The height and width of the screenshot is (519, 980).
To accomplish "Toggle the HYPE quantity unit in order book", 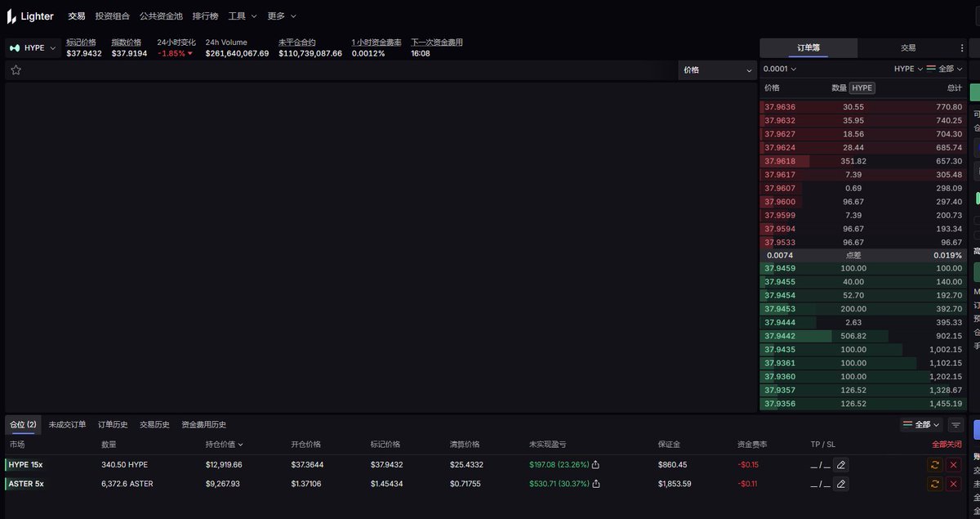I will 862,87.
